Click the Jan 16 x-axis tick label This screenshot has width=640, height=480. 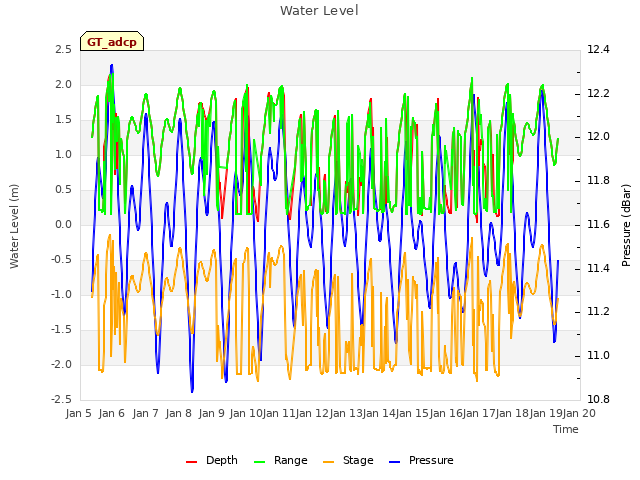(x=446, y=413)
